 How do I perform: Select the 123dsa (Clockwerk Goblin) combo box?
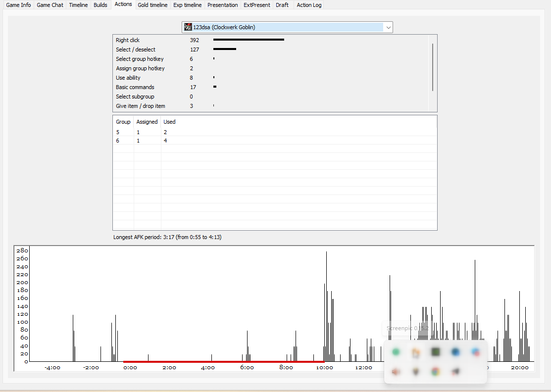coord(287,27)
